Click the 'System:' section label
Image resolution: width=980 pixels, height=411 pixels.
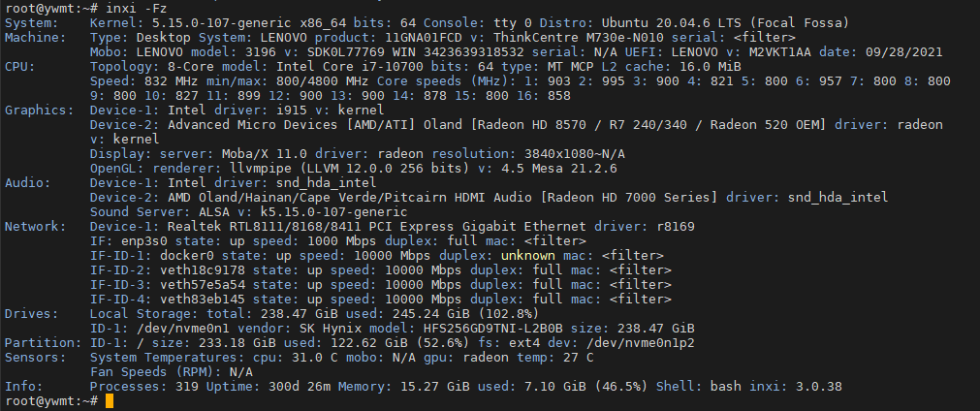pos(32,23)
